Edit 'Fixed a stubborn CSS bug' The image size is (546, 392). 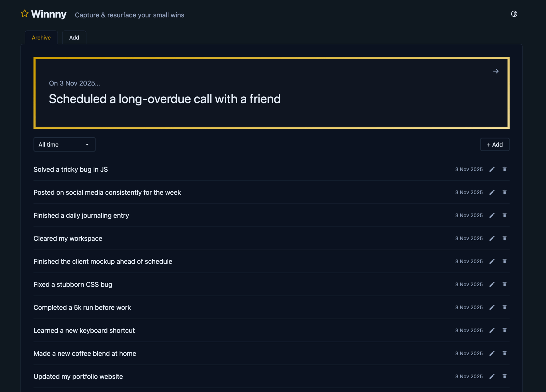[492, 285]
